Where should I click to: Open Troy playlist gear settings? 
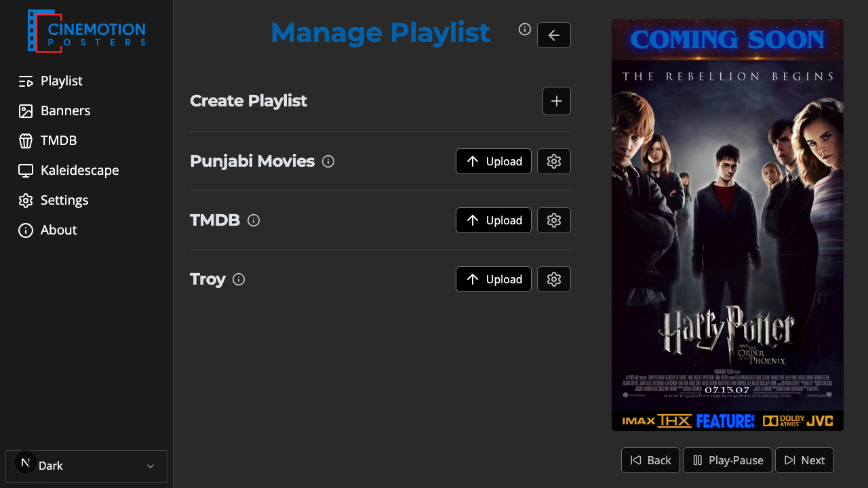click(554, 279)
